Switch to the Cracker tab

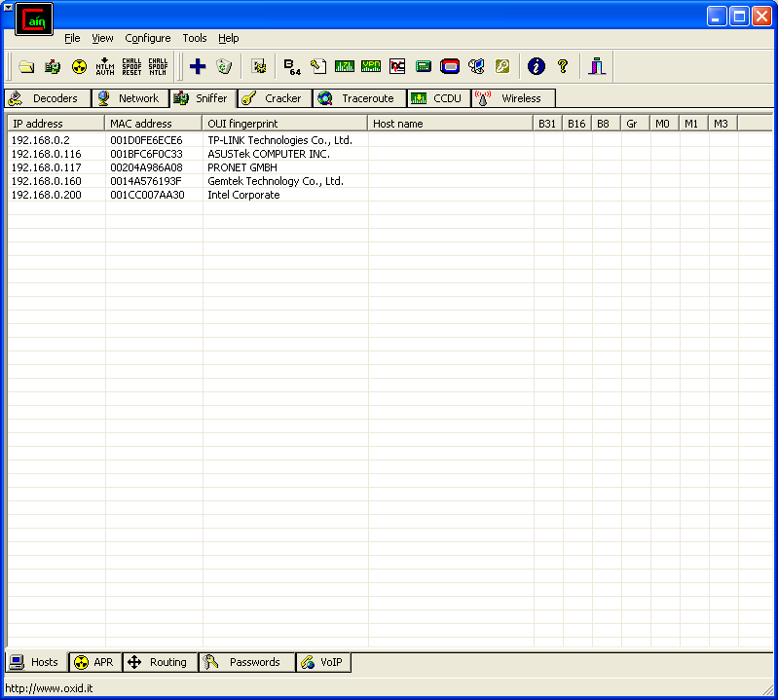click(275, 98)
